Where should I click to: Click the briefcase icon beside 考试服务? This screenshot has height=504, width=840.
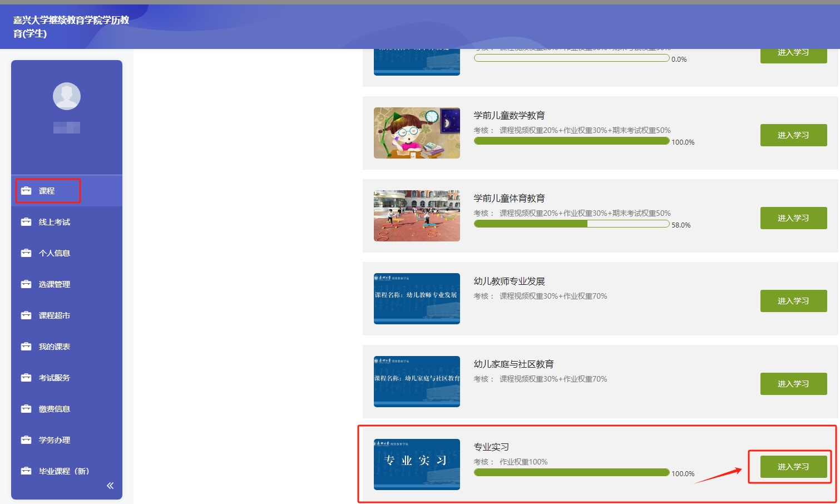(26, 378)
